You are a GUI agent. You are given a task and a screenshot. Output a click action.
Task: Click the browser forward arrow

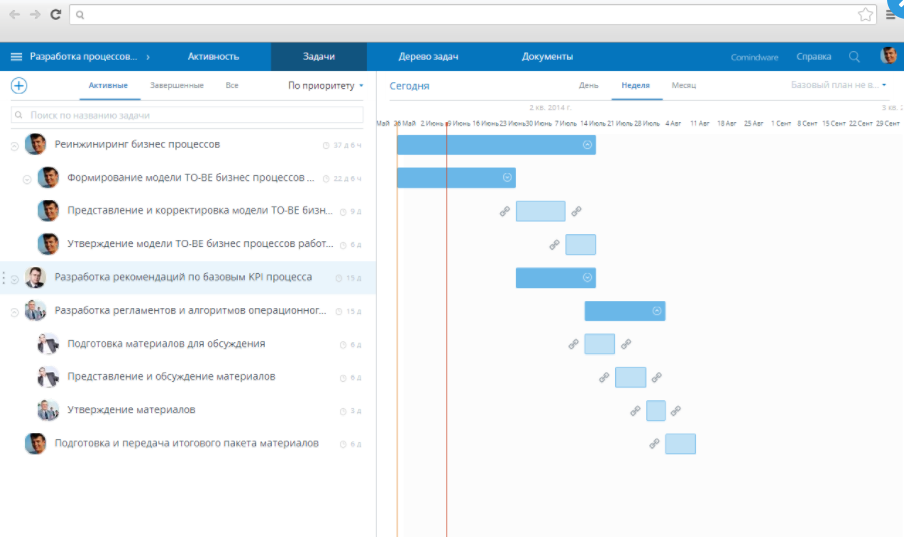point(35,14)
